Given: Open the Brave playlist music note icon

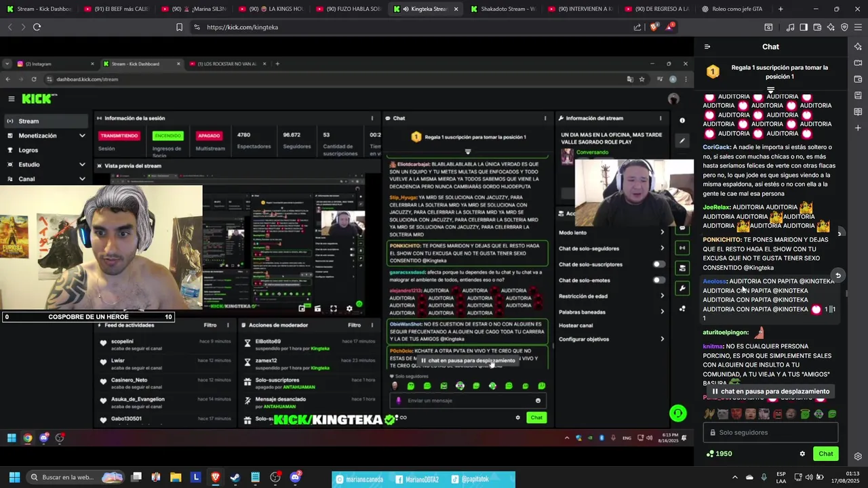Looking at the screenshot, I should (790, 27).
